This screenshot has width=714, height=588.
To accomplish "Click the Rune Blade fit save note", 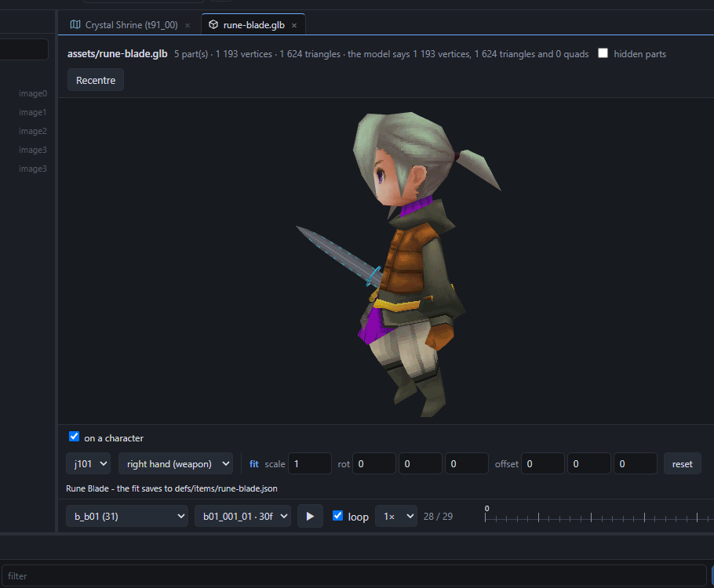I will pos(172,488).
